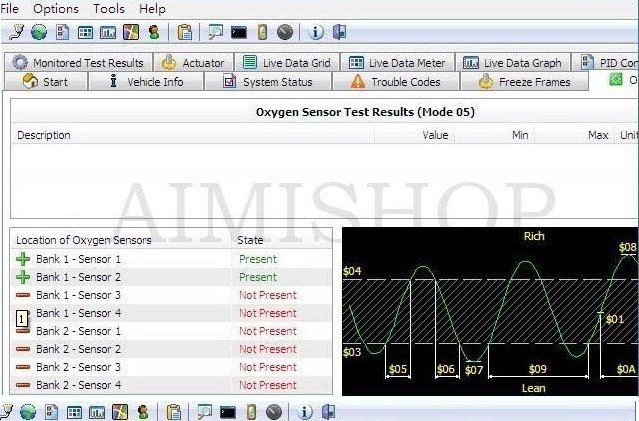
Task: Switch to the Freeze Frames tab
Action: click(524, 82)
